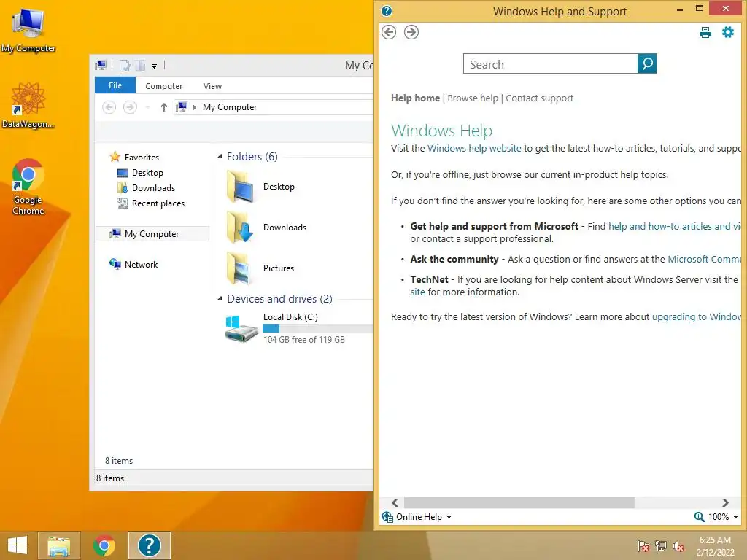Viewport: 747px width, 560px height.
Task: Open the File tab in Explorer
Action: tap(115, 85)
